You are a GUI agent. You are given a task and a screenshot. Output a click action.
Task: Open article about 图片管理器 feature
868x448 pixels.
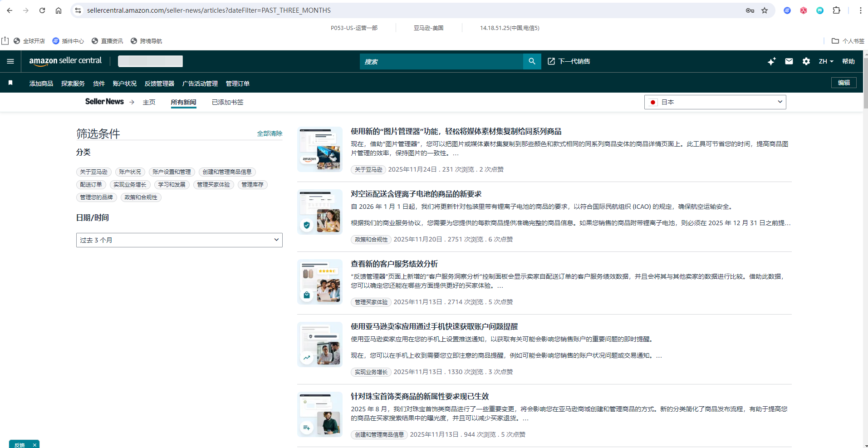coord(456,131)
